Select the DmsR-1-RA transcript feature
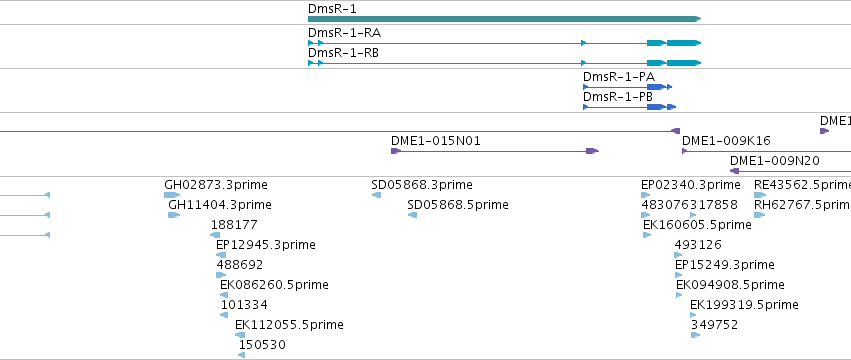851x360 pixels. click(504, 42)
